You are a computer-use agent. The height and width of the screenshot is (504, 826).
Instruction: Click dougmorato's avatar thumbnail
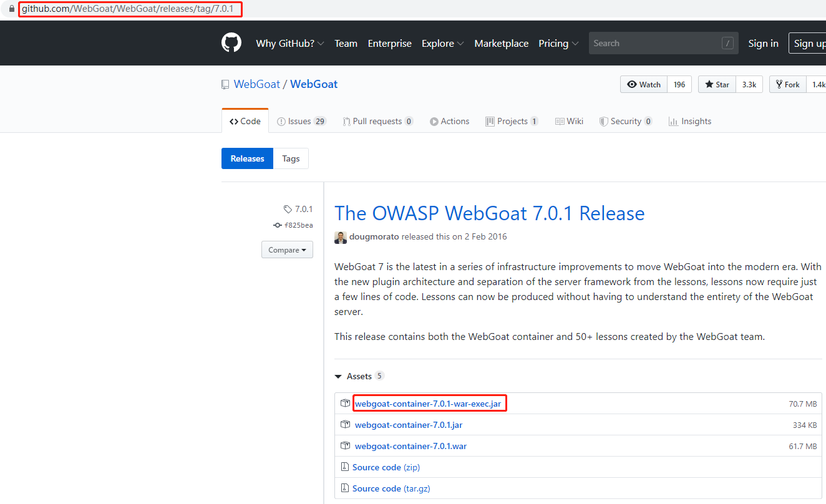[341, 237]
